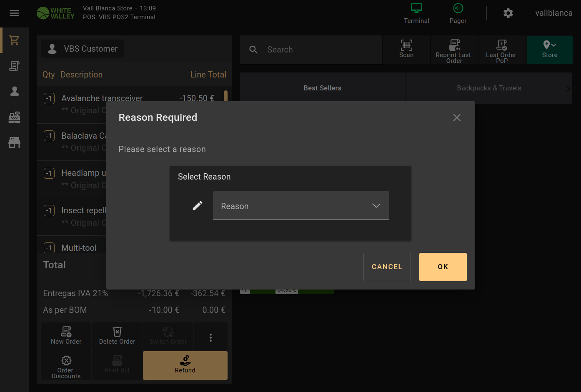This screenshot has height=392, width=581.
Task: Select the cash register sidebar icon
Action: pos(14,117)
